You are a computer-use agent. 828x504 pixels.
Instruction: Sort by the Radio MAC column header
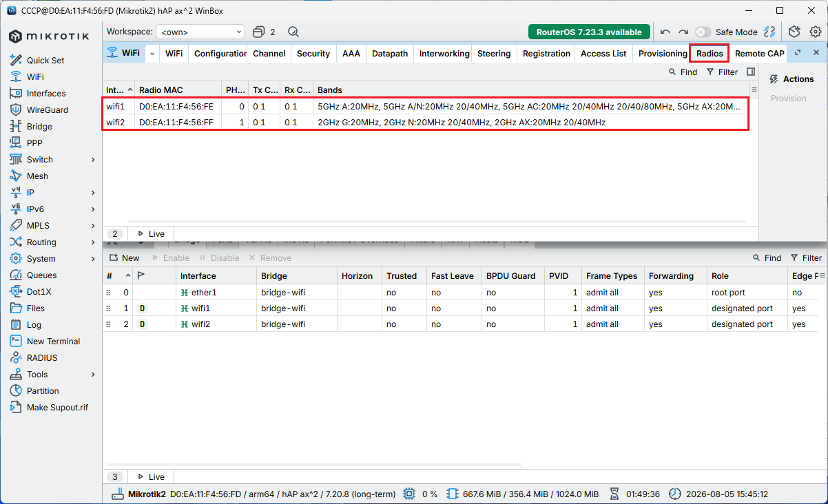click(178, 90)
